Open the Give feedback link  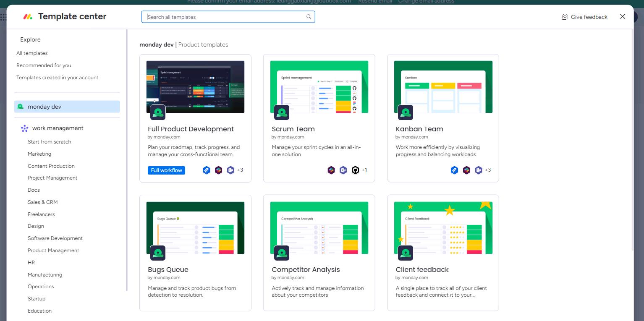tap(584, 17)
